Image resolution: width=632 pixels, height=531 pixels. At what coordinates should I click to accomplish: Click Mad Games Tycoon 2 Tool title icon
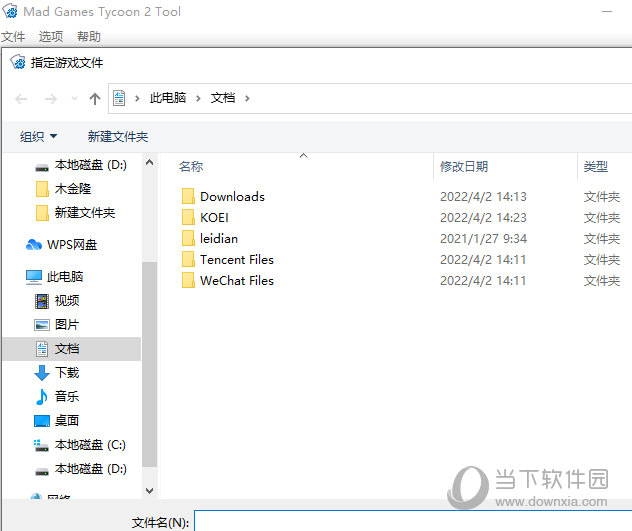(x=10, y=11)
